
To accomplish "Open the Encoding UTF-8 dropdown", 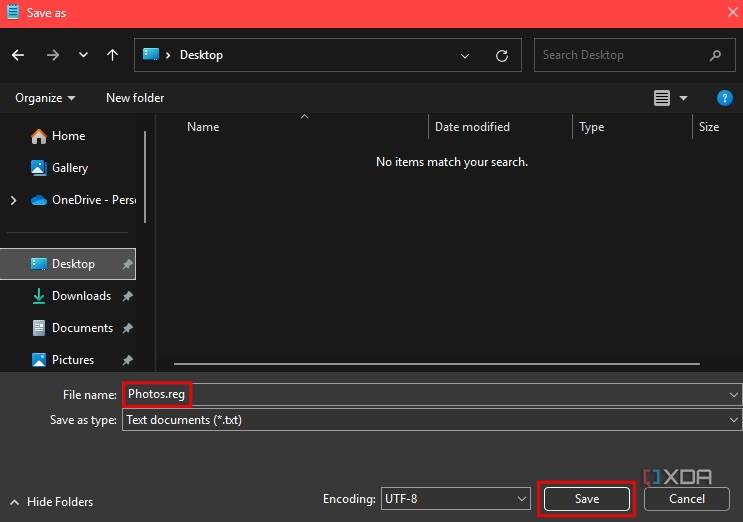I will (455, 499).
